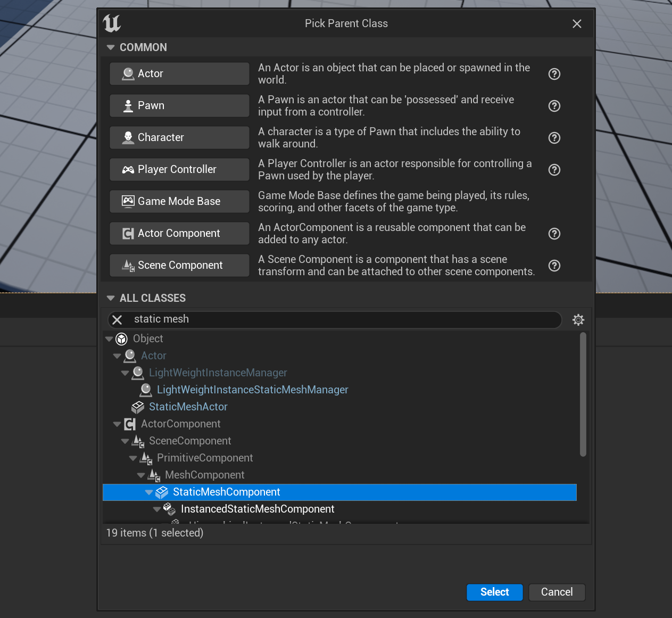Screen dimensions: 672x618
Task: Choose Player Controller as parent class
Action: pyautogui.click(x=179, y=169)
